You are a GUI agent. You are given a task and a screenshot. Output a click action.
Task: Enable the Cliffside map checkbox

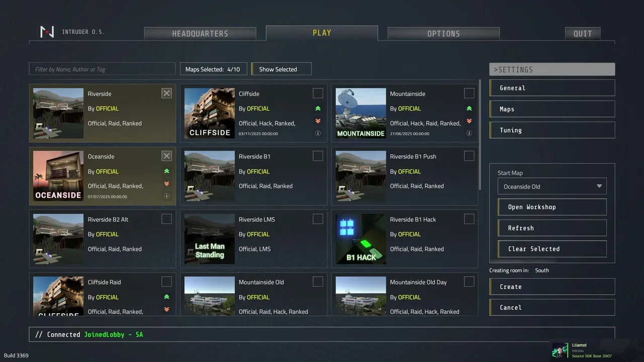pyautogui.click(x=318, y=93)
